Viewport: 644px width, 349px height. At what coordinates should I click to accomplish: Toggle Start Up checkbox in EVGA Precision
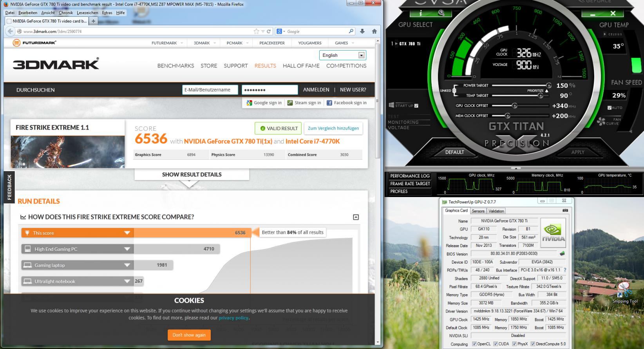pos(416,105)
